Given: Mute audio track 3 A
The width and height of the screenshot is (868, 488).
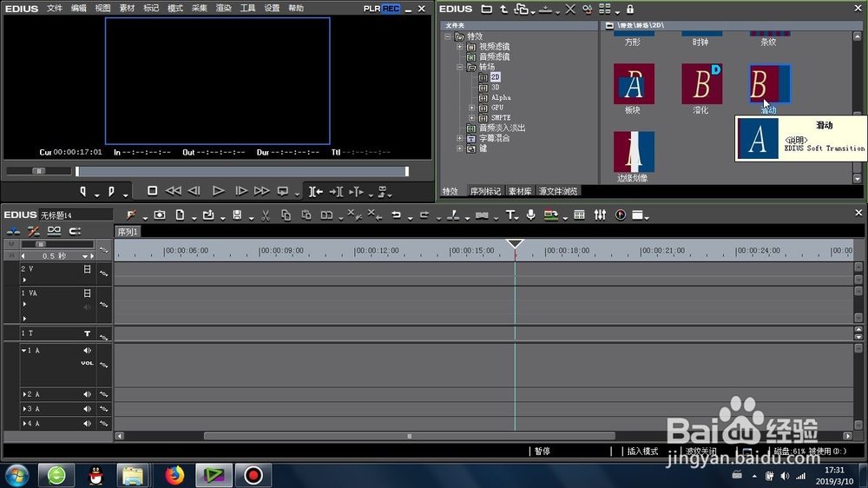Looking at the screenshot, I should coord(87,409).
